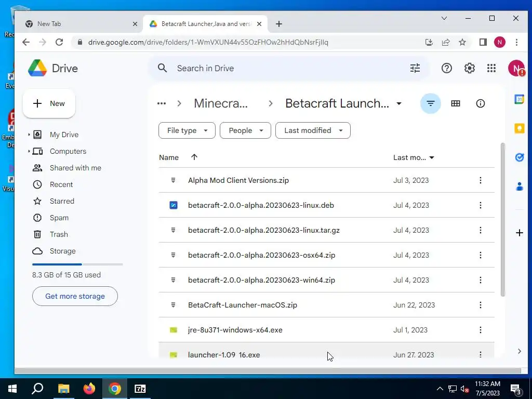
Task: Open Last modified filter dropdown
Action: [313, 130]
